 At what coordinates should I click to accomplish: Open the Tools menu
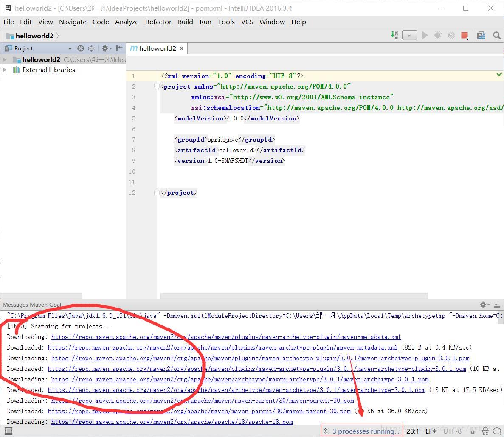click(x=226, y=22)
